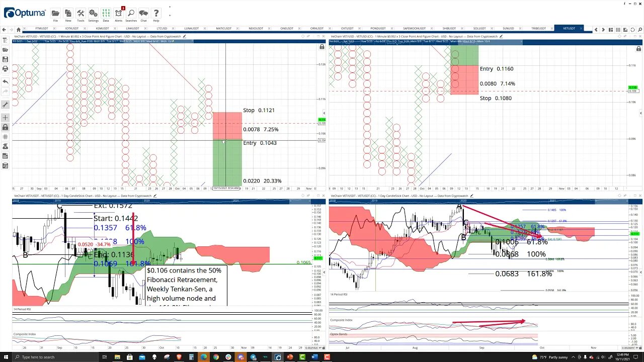
Task: Click the print icon in left sidebar
Action: 5,68
